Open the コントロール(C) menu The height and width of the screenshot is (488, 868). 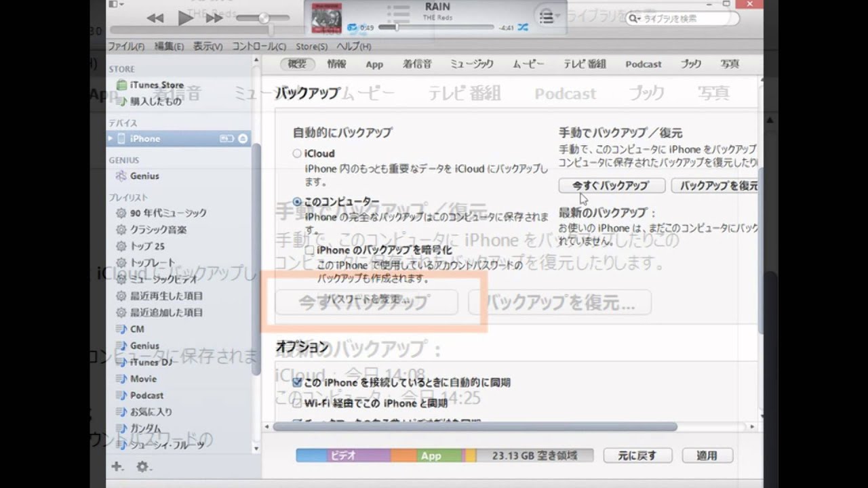point(259,47)
